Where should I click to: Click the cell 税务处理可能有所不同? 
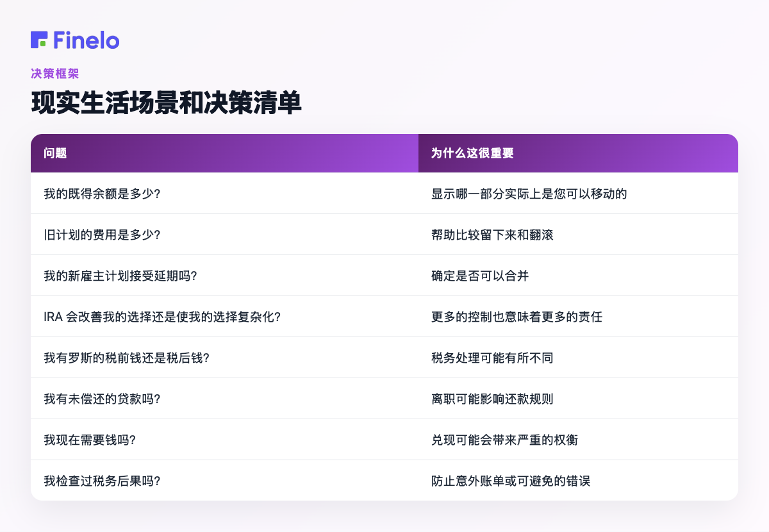tap(578, 358)
